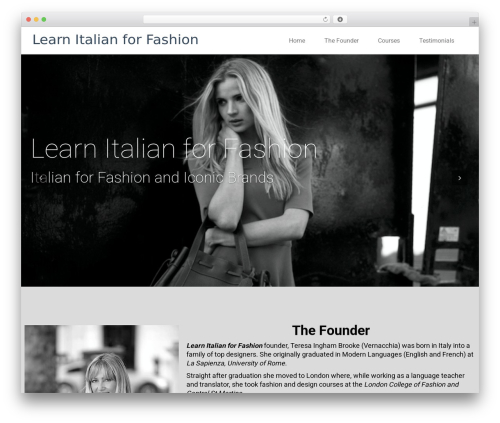
Task: Open the Home menu item
Action: 297,40
